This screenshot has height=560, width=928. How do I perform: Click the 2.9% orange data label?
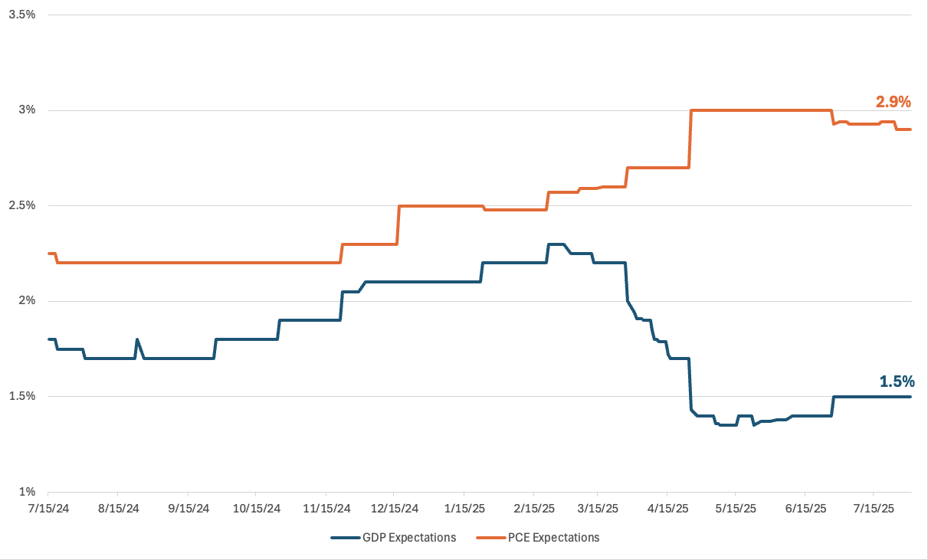click(x=893, y=101)
